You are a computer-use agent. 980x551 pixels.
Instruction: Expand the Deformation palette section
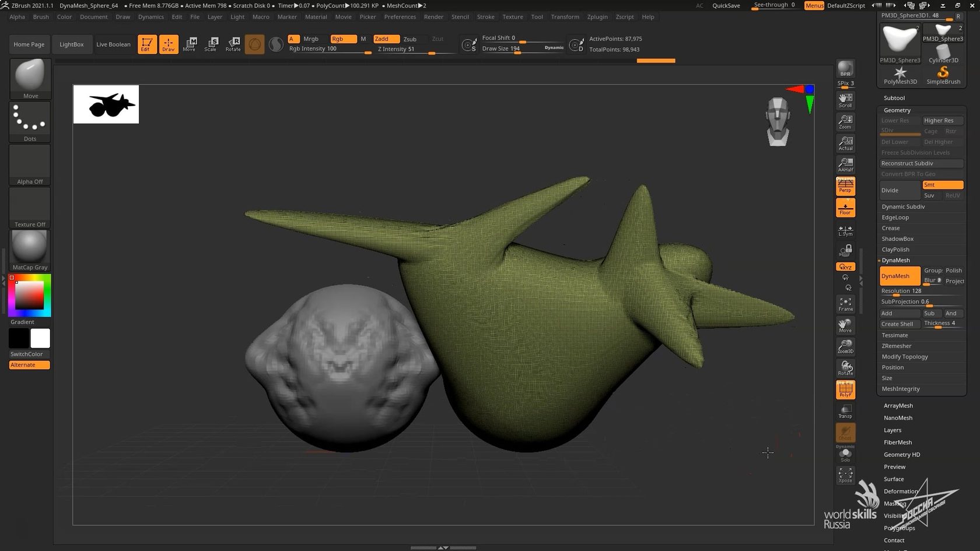click(901, 491)
